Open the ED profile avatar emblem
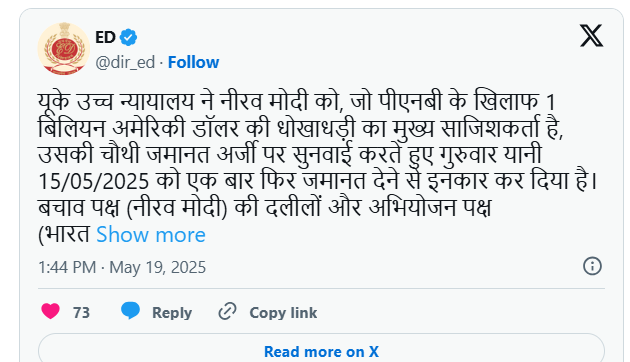The height and width of the screenshot is (362, 630). pos(64,49)
